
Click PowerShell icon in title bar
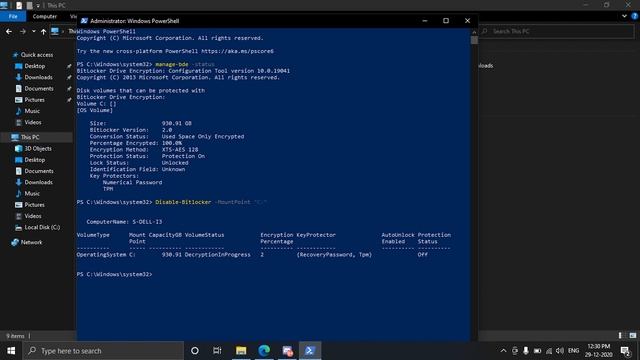tap(84, 21)
